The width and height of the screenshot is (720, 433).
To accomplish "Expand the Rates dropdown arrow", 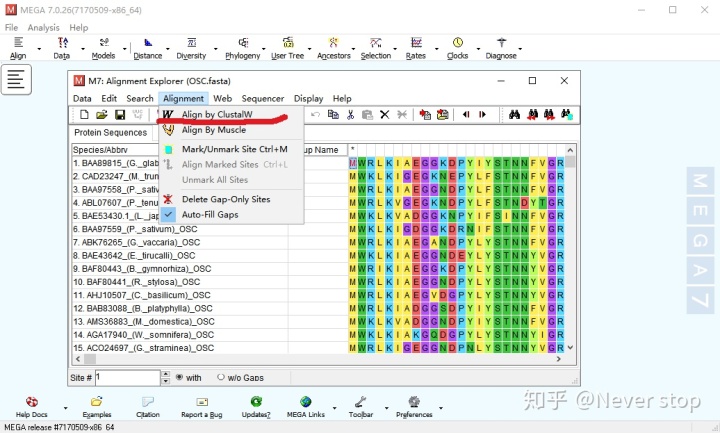I will click(437, 49).
